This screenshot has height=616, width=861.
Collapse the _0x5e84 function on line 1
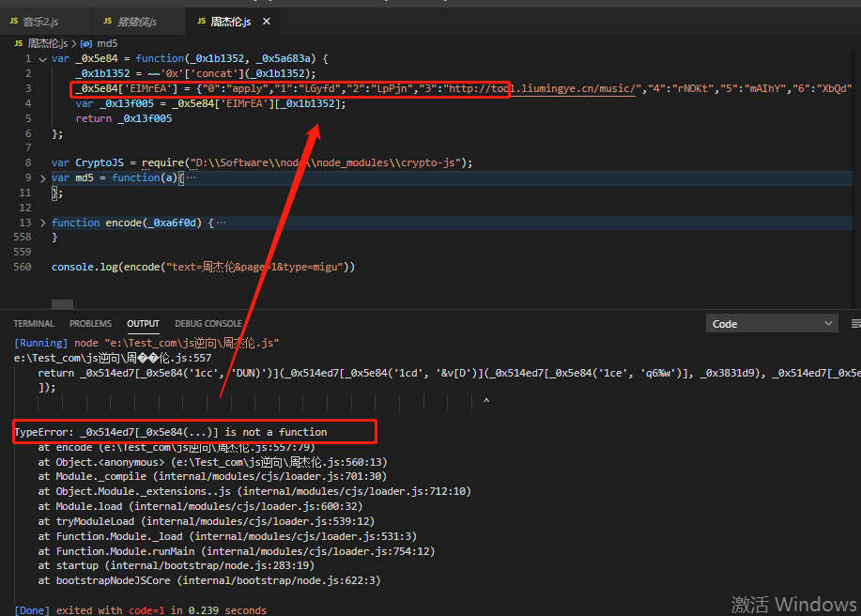click(x=43, y=59)
